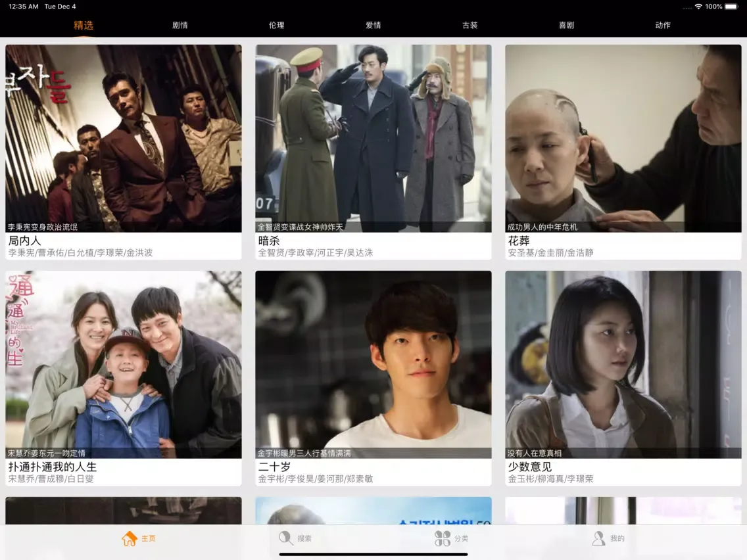Screen dimensions: 747x560
Task: Tap caption 宋慧乔姜东元一吻定情
Action: [46, 454]
